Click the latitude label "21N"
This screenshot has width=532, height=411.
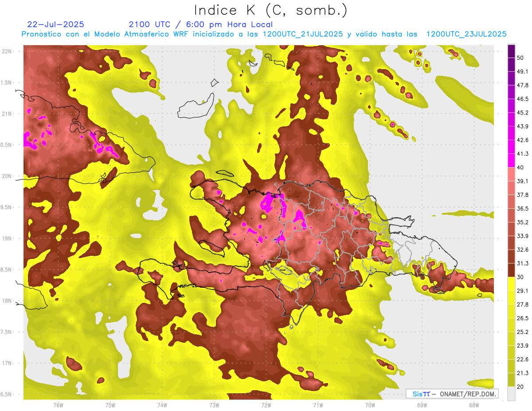point(8,114)
